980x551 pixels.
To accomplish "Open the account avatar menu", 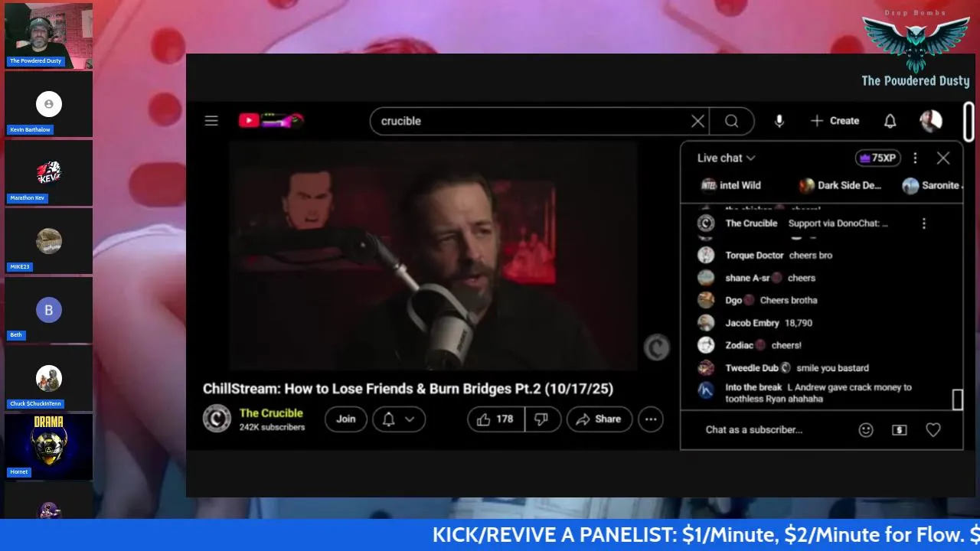I will [x=931, y=121].
